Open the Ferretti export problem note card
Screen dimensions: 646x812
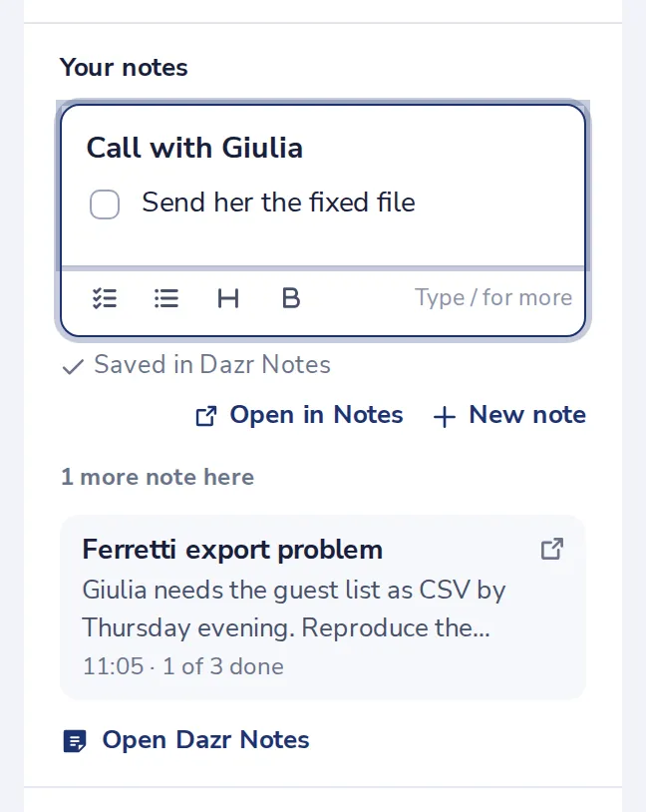click(x=323, y=608)
